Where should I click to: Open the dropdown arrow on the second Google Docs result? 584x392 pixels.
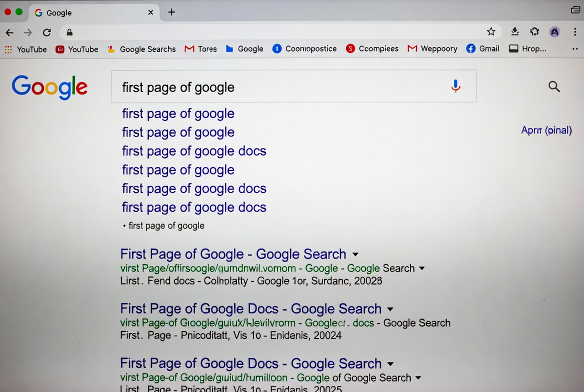pyautogui.click(x=389, y=363)
